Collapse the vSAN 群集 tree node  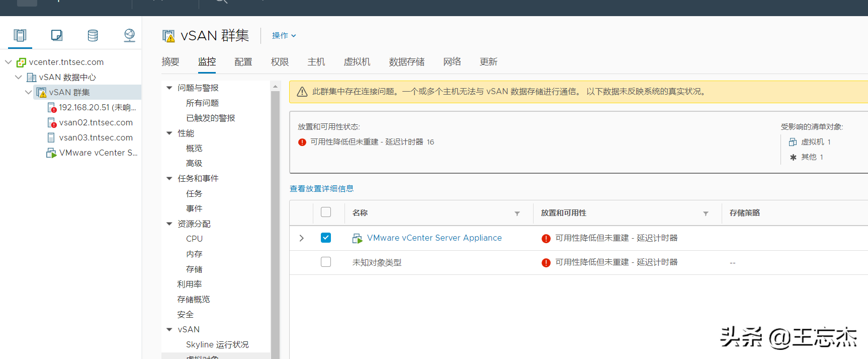point(29,92)
